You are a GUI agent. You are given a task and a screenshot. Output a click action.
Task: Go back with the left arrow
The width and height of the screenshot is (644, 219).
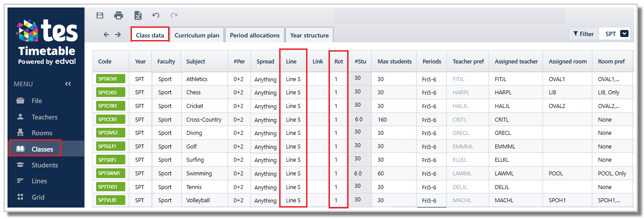pyautogui.click(x=106, y=35)
